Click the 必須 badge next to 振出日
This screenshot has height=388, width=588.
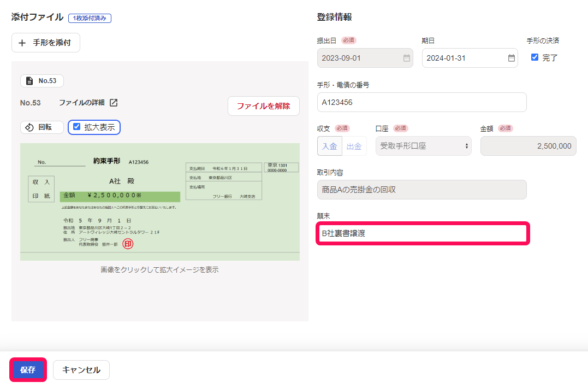point(349,40)
